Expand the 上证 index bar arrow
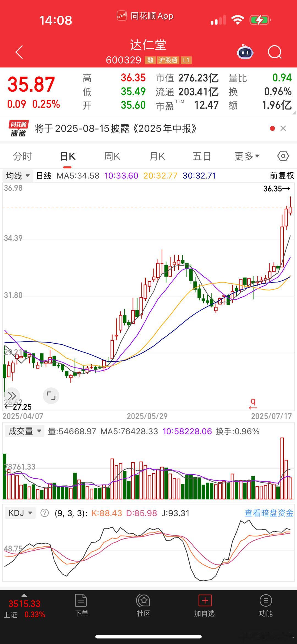The image size is (297, 644). click(24, 596)
